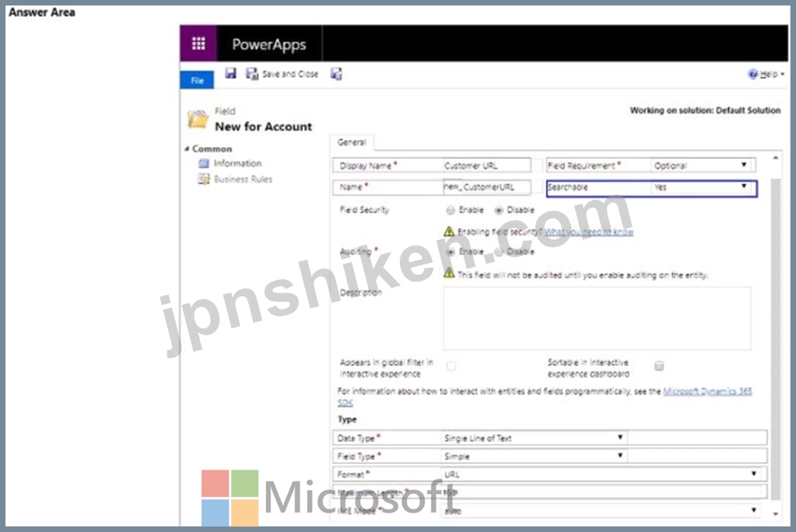
Task: Select Enable for Auditing
Action: pyautogui.click(x=451, y=252)
